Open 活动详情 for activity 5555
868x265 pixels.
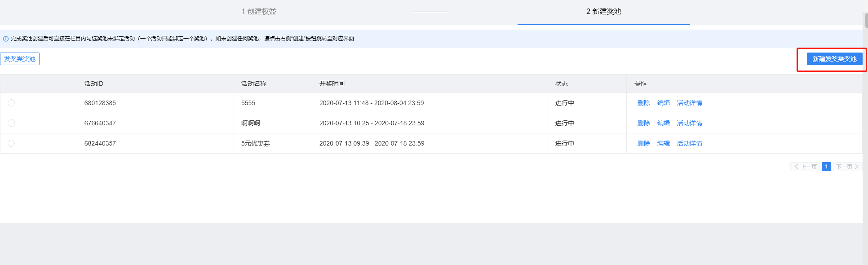coord(689,103)
